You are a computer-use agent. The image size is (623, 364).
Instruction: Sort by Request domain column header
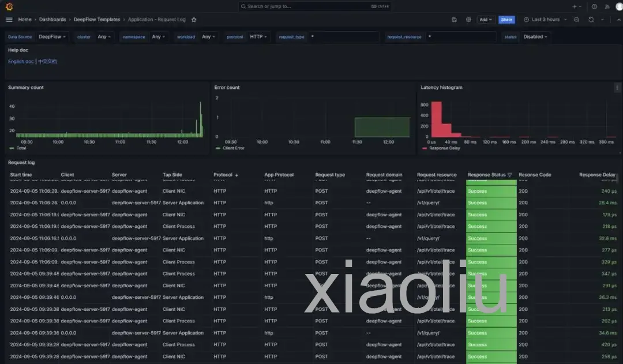pos(384,175)
